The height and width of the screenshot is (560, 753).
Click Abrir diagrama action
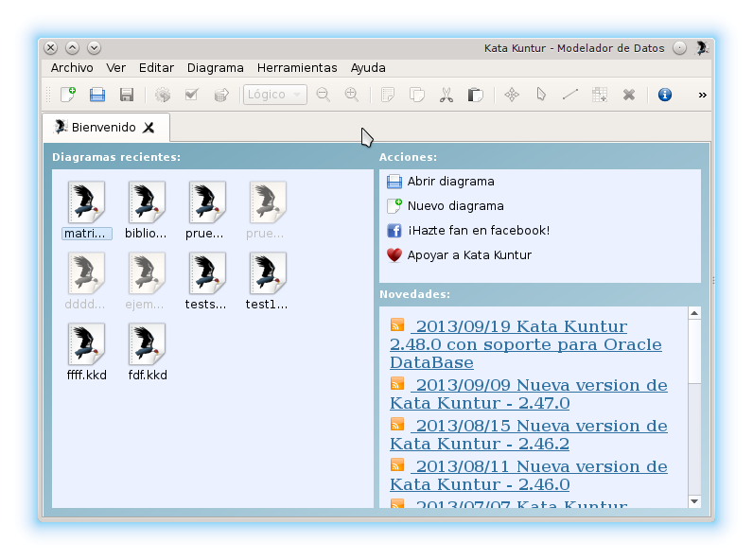click(x=441, y=181)
